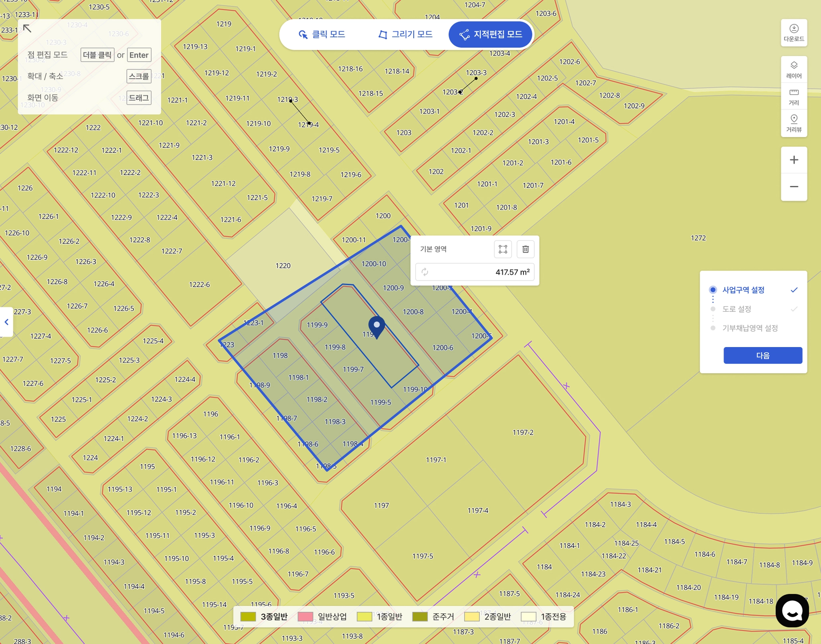Click the 3종일반 legend color swatch
821x644 pixels.
point(248,616)
